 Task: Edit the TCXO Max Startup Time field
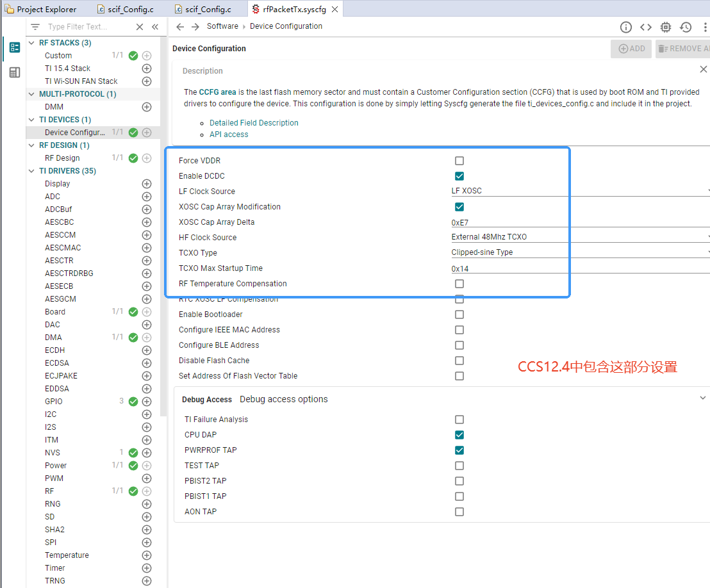coord(580,268)
